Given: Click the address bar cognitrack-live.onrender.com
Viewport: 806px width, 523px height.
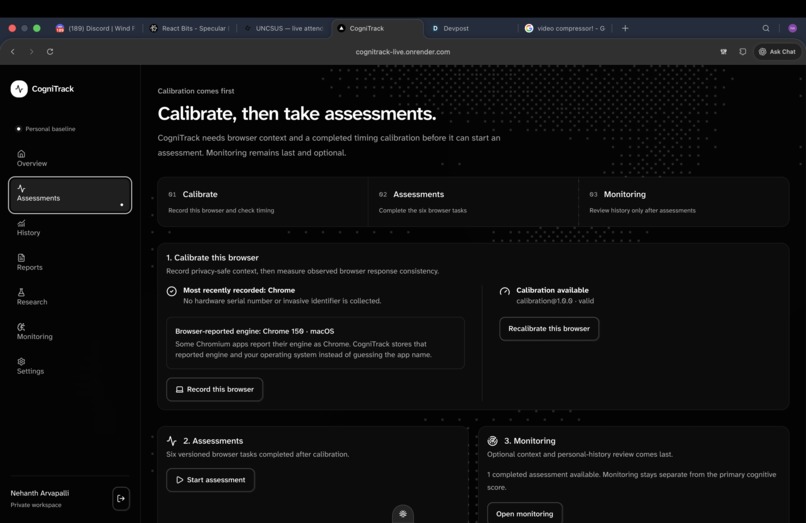Looking at the screenshot, I should click(402, 51).
